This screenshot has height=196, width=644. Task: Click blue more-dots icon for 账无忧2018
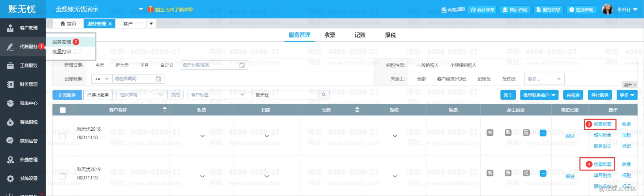(543, 133)
